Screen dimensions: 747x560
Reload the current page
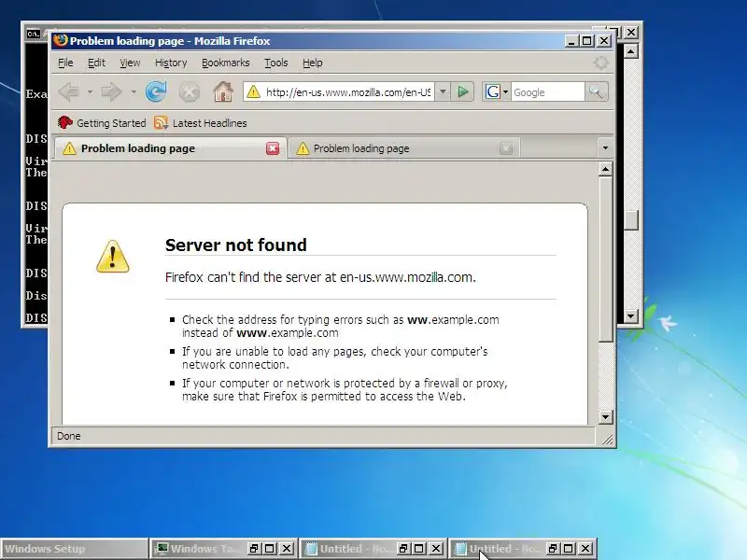[156, 91]
